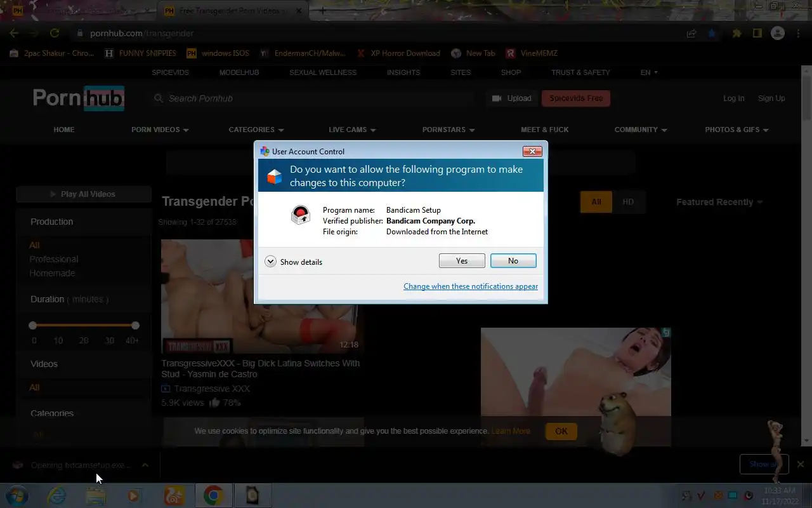Viewport: 812px width, 508px height.
Task: Click No in the User Account Control dialog
Action: point(513,261)
